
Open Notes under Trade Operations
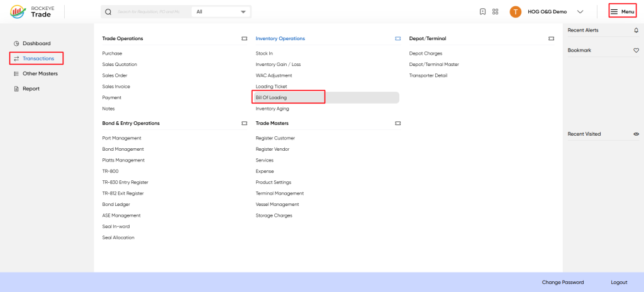tap(108, 109)
